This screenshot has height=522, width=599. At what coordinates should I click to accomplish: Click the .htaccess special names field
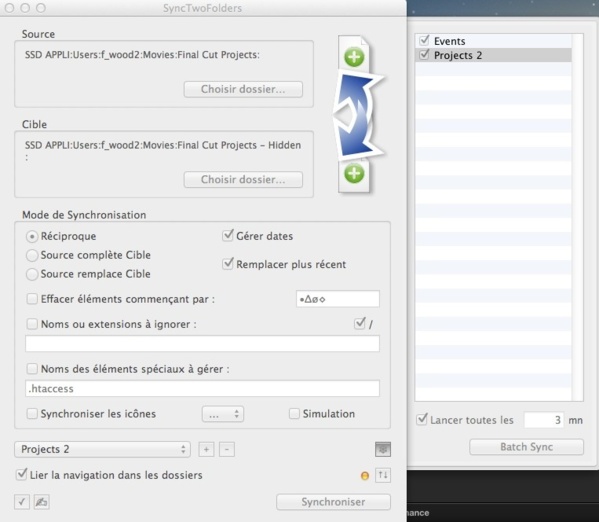(202, 388)
